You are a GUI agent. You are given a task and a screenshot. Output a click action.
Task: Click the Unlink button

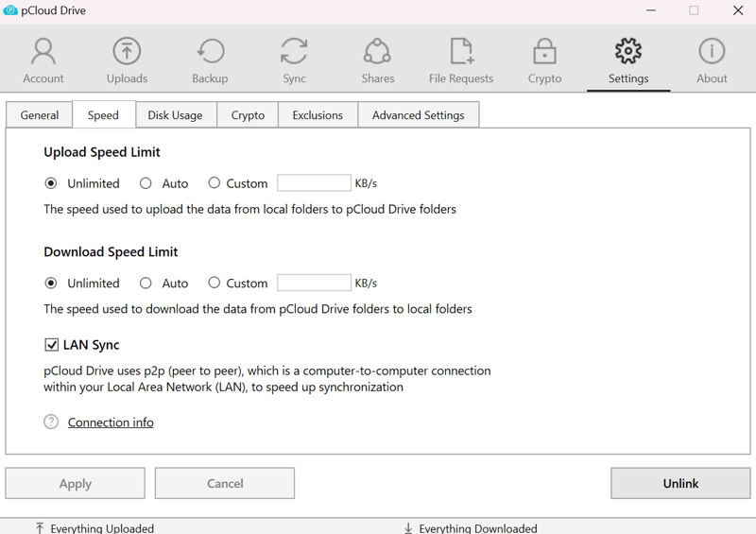click(x=680, y=483)
